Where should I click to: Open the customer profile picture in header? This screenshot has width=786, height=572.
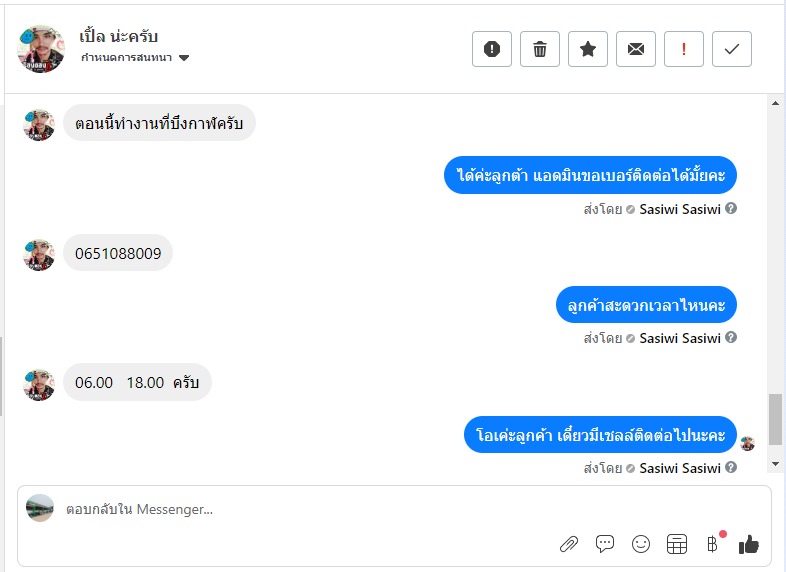41,49
